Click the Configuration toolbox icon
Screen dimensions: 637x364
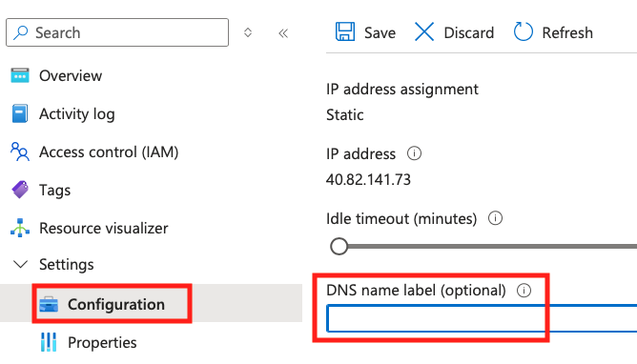pos(49,304)
